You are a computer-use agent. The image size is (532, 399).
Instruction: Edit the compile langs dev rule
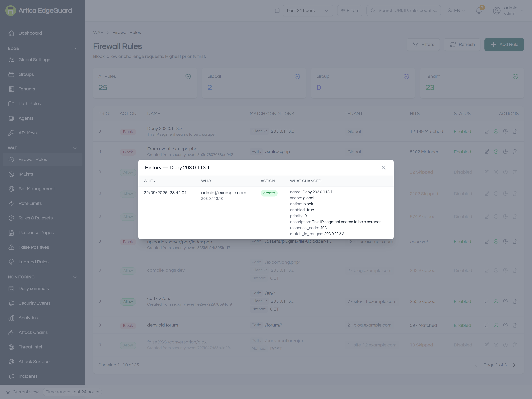(487, 270)
